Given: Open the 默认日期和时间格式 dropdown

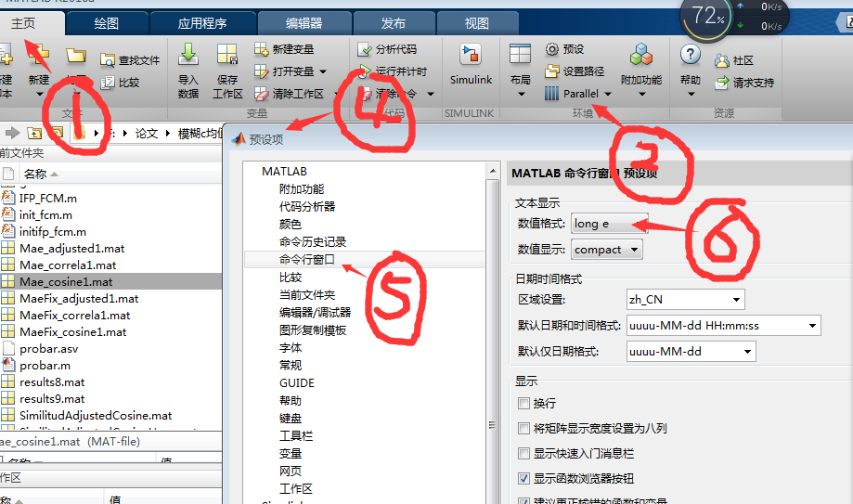Looking at the screenshot, I should [x=724, y=326].
